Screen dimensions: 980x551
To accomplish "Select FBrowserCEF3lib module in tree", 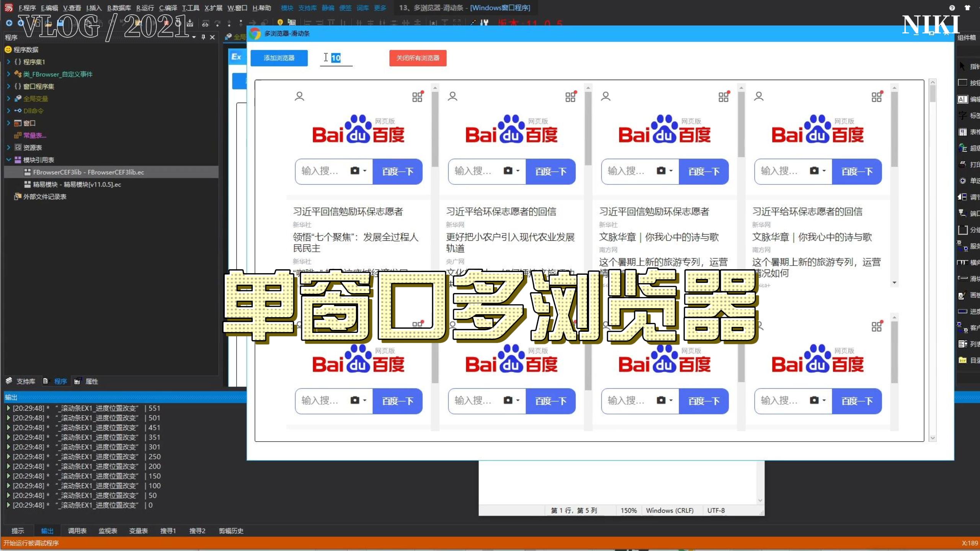I will 88,172.
